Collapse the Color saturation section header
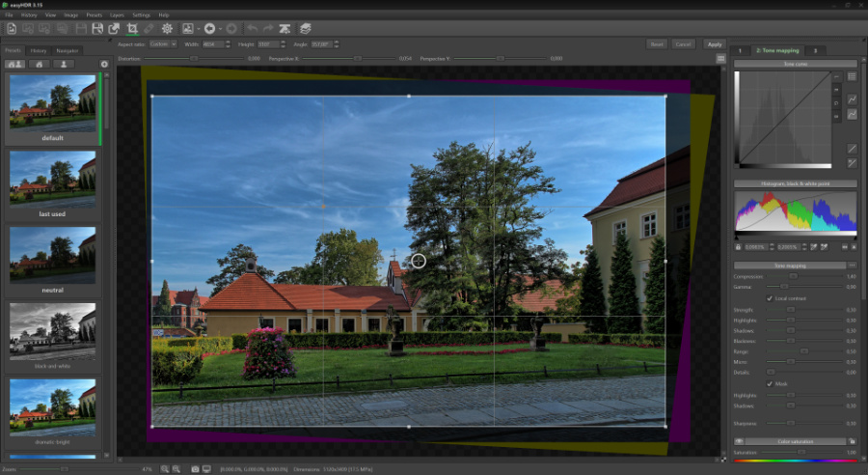This screenshot has height=475, width=868. coord(795,442)
